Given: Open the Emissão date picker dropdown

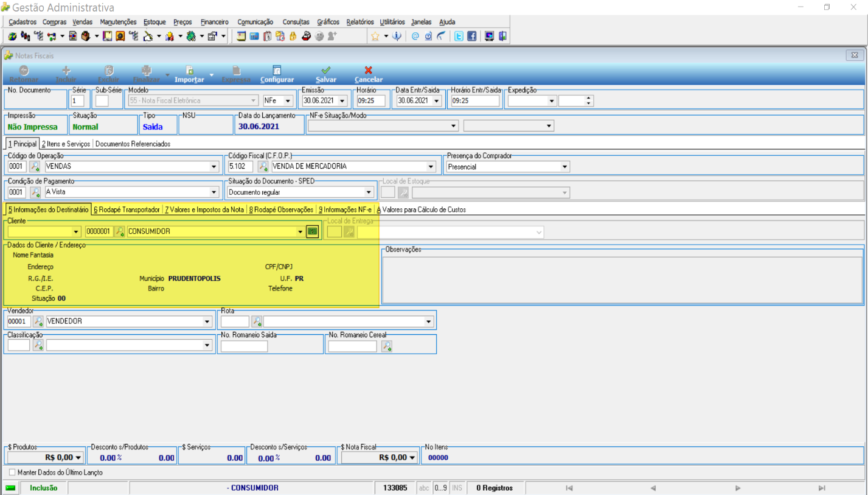Looking at the screenshot, I should [x=342, y=100].
